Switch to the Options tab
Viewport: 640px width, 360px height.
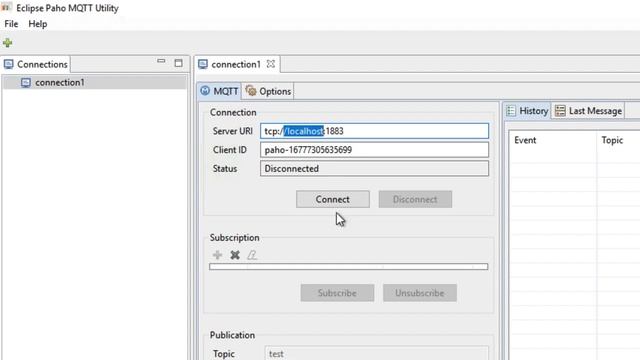pyautogui.click(x=268, y=91)
